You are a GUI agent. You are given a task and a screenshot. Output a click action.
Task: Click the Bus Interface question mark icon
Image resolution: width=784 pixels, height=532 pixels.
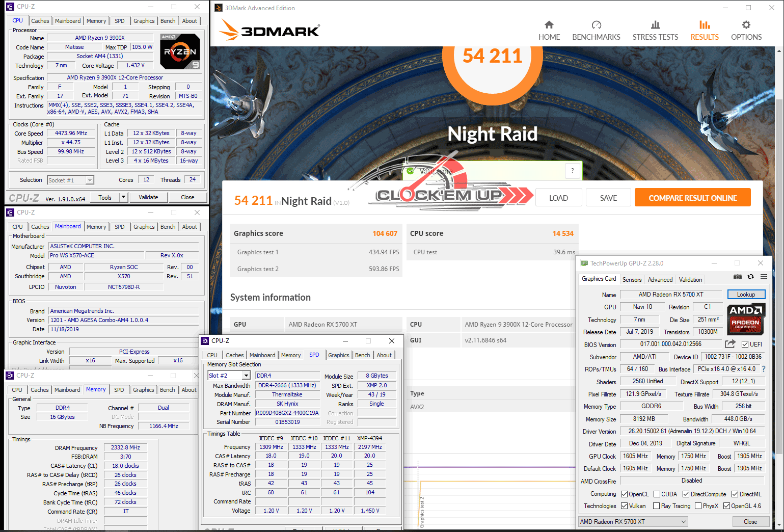tap(763, 369)
